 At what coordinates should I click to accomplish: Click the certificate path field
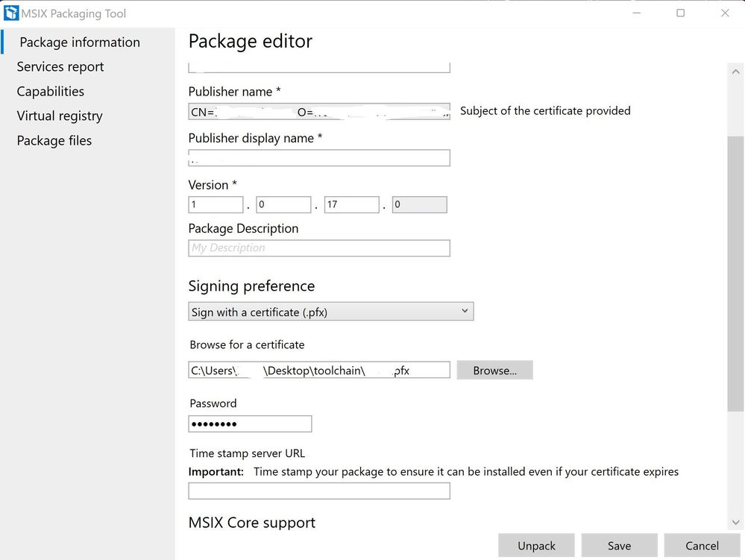click(319, 370)
